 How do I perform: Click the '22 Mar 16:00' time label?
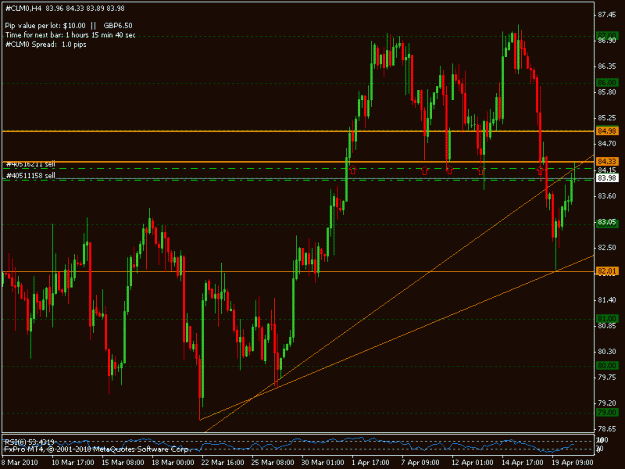tap(223, 462)
